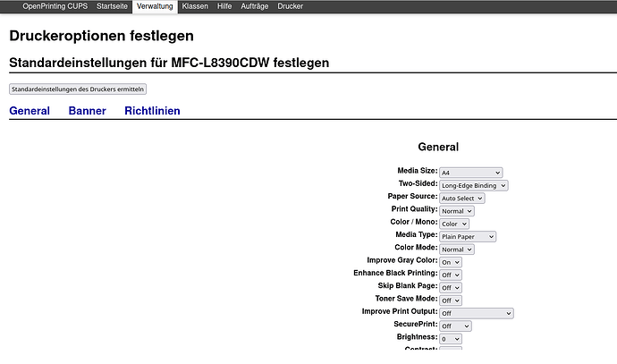Click the Druckeroptionen festlegen heading

(x=102, y=36)
